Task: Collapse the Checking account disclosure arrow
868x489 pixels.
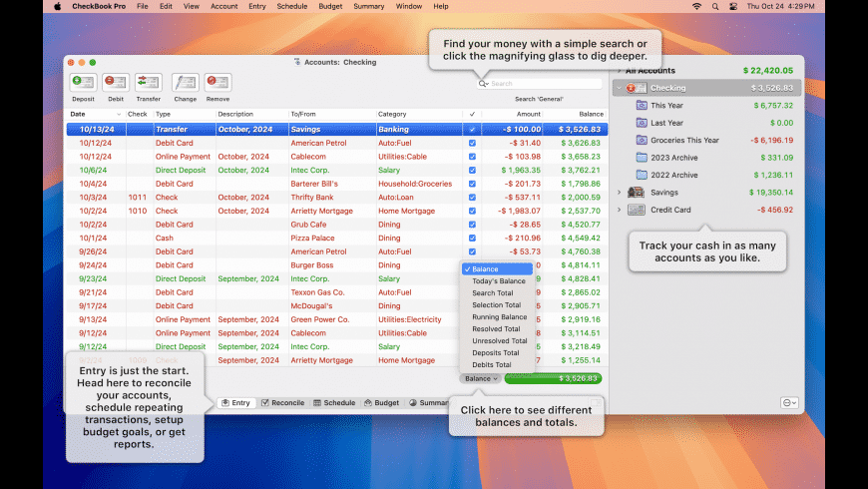Action: (x=620, y=88)
